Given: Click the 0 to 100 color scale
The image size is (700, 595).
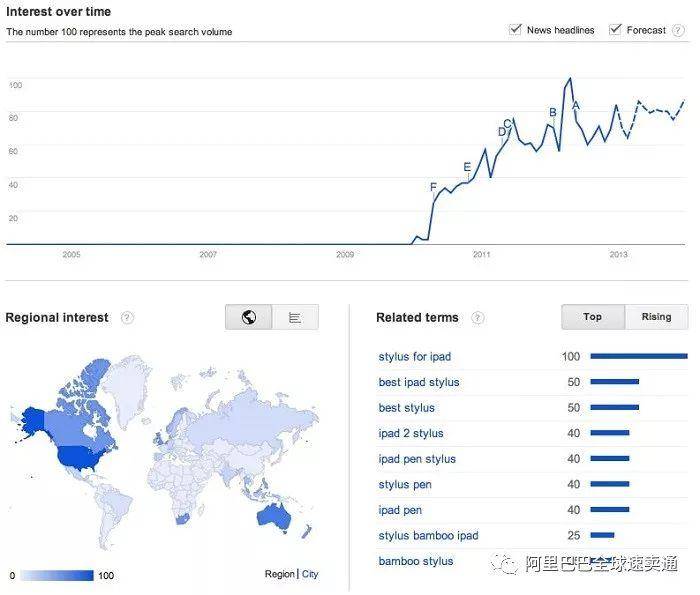Looking at the screenshot, I should click(x=57, y=575).
